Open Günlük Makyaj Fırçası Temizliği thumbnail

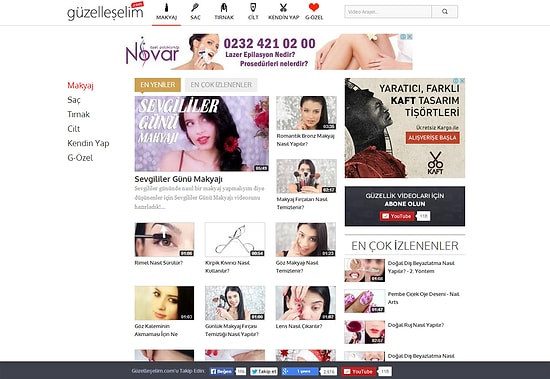tap(235, 303)
